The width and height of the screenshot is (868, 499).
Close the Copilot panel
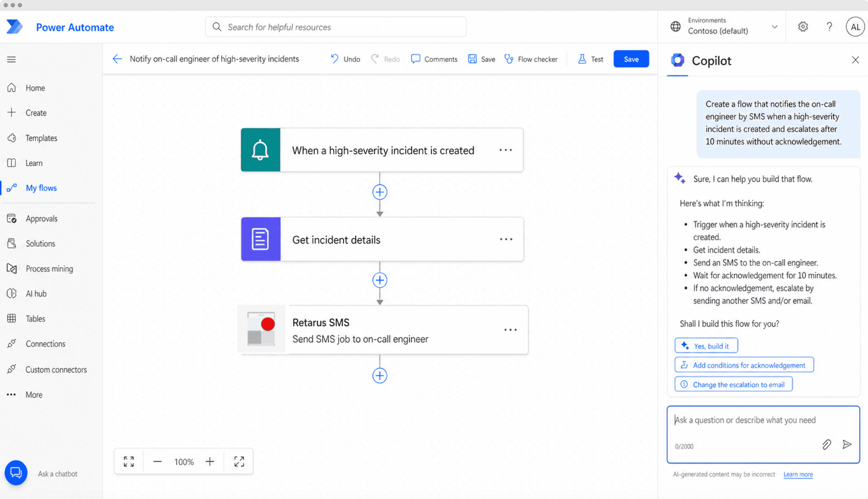[855, 60]
